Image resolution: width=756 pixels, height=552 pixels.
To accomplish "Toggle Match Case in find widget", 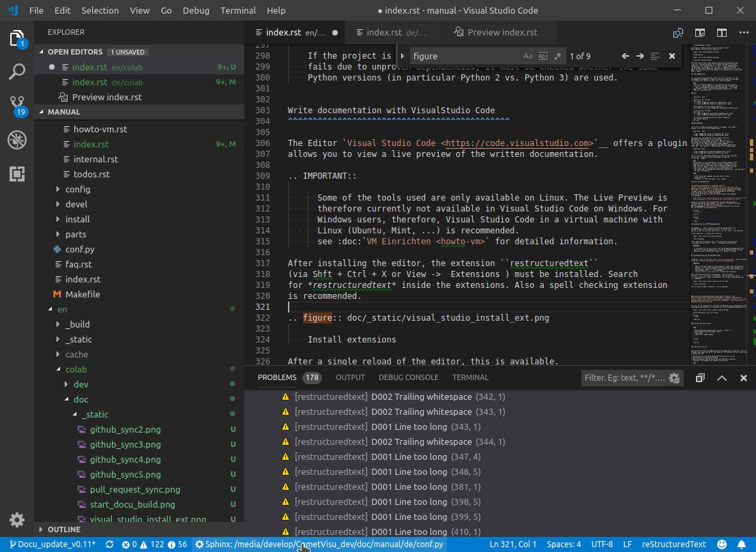I will pyautogui.click(x=528, y=57).
